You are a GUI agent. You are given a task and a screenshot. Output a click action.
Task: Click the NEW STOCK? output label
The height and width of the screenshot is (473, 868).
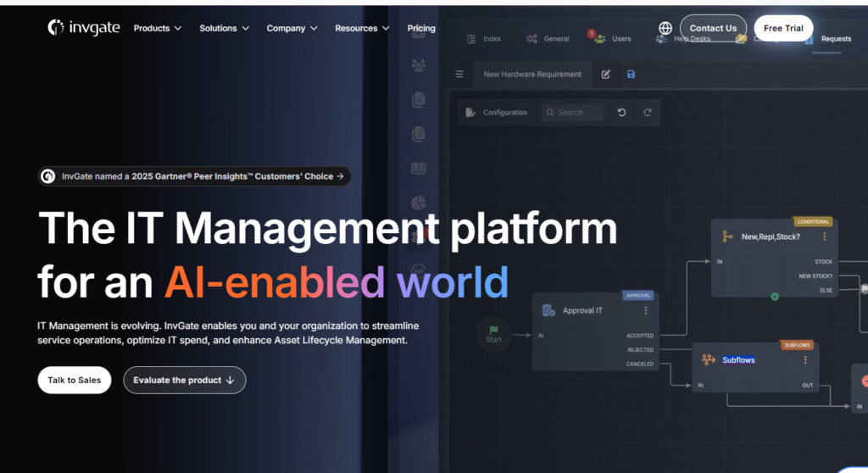(x=815, y=275)
